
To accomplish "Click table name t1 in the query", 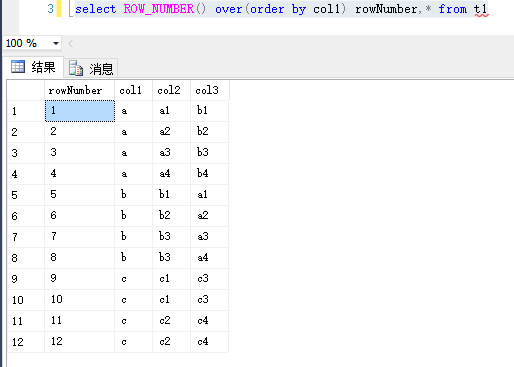I will (x=481, y=9).
